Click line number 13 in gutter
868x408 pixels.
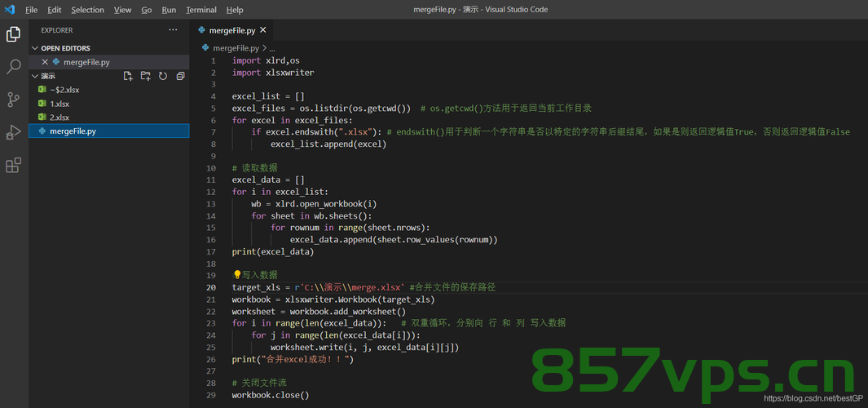pyautogui.click(x=211, y=203)
